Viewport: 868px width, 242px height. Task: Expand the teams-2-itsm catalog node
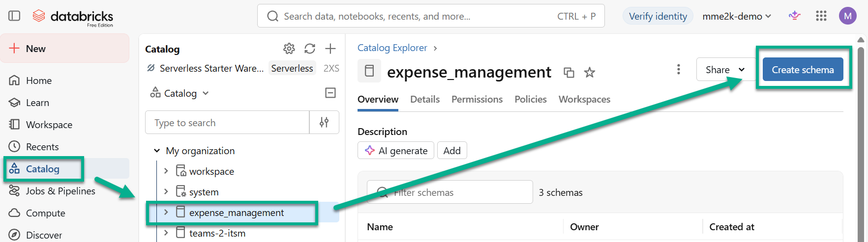[x=166, y=233]
